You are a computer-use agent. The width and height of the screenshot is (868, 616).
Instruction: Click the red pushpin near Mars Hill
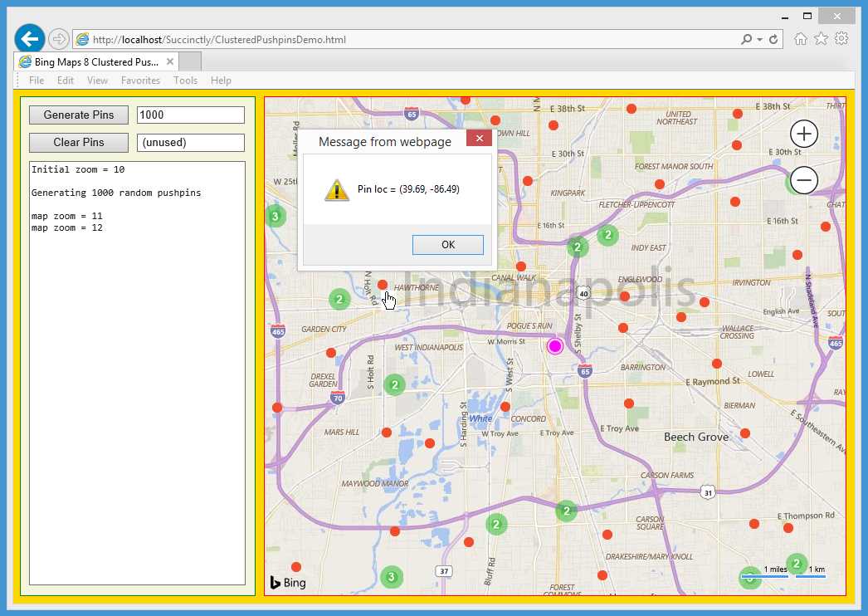pyautogui.click(x=387, y=432)
